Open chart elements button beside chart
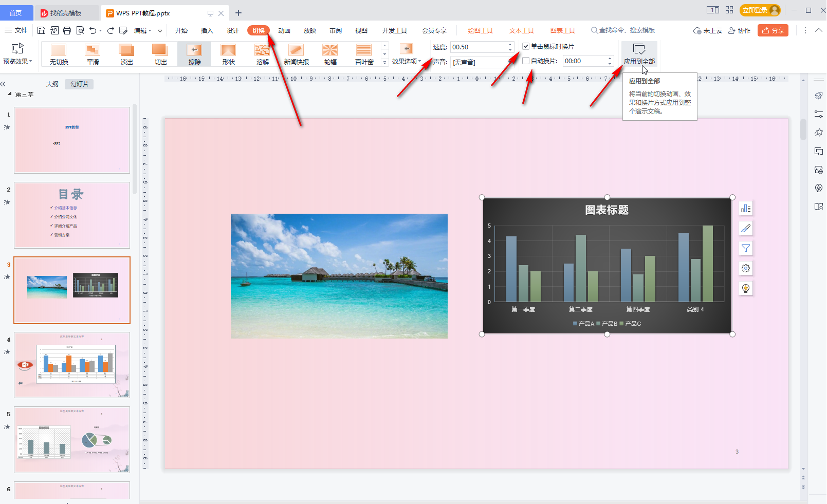Viewport: 827px width, 504px height. 746,208
